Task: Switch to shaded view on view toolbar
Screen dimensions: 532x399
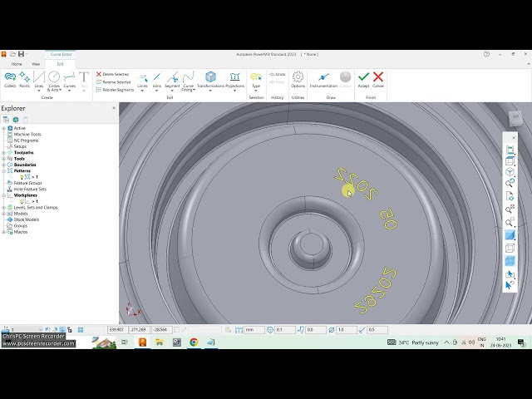Action: click(x=510, y=234)
